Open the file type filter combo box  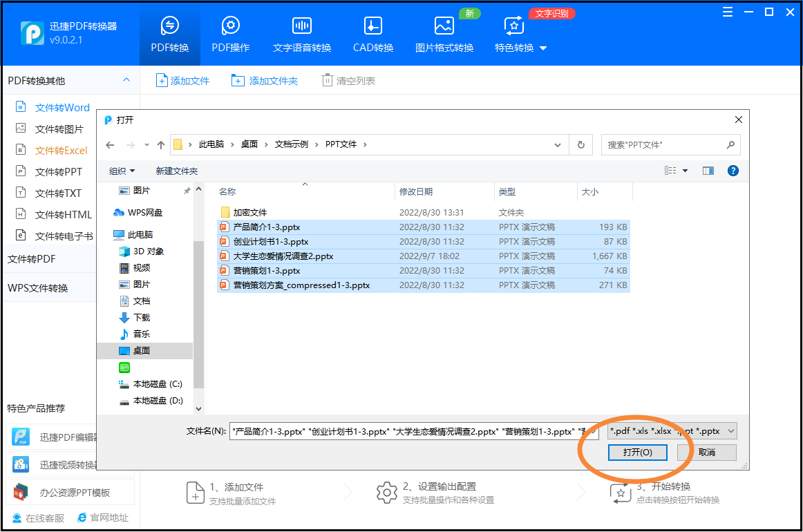[x=672, y=431]
